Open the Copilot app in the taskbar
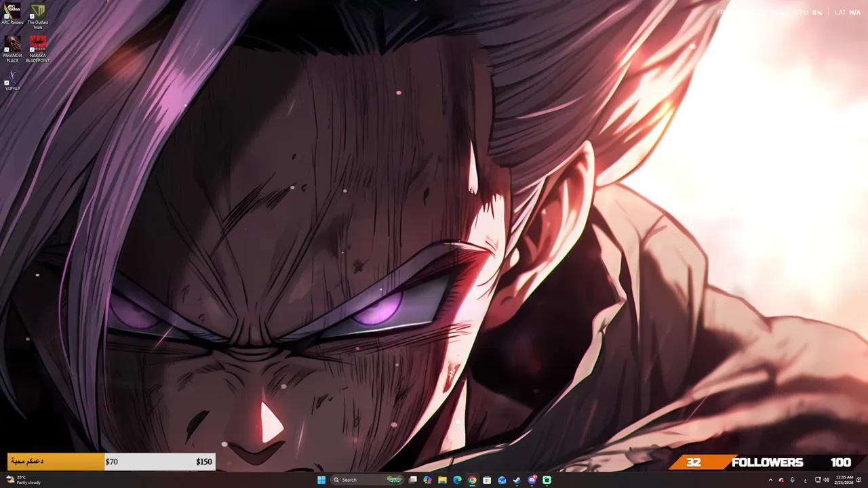This screenshot has height=488, width=868. pyautogui.click(x=427, y=480)
